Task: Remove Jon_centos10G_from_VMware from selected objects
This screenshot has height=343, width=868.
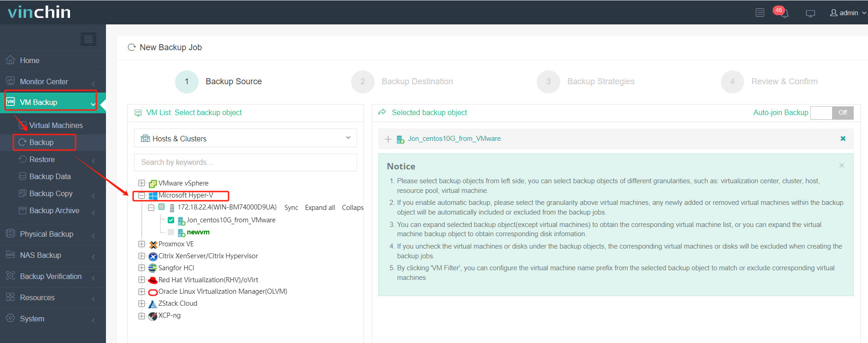Action: (843, 139)
